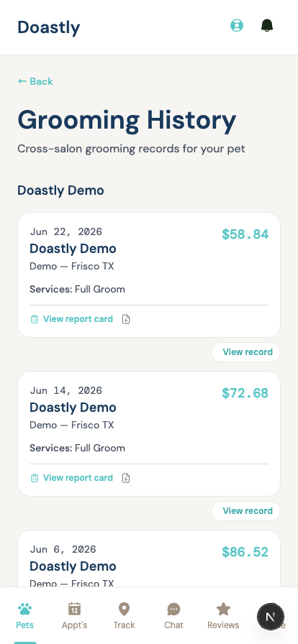
Task: Click clipboard icon on Jun 14 report card
Action: pos(35,478)
